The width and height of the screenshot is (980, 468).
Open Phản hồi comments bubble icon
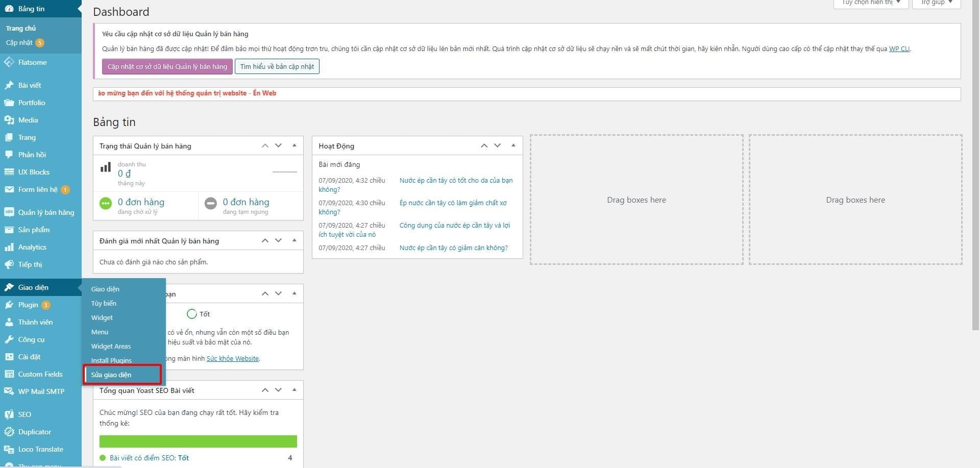tap(9, 155)
